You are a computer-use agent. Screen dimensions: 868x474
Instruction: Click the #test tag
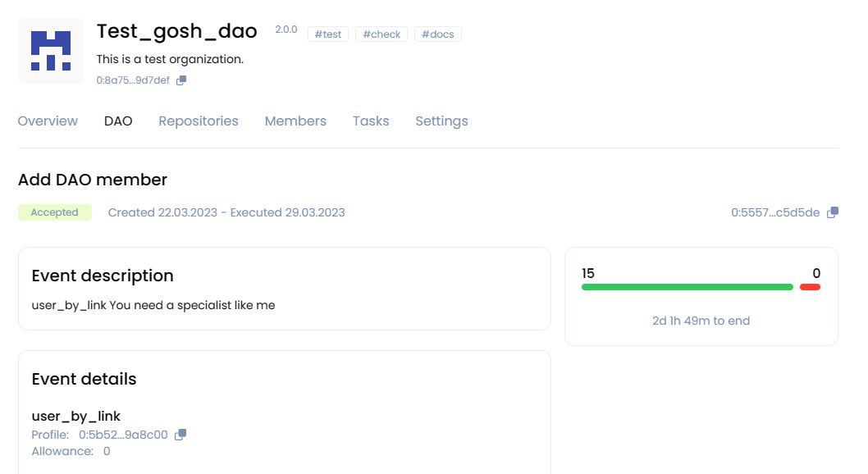tap(328, 34)
